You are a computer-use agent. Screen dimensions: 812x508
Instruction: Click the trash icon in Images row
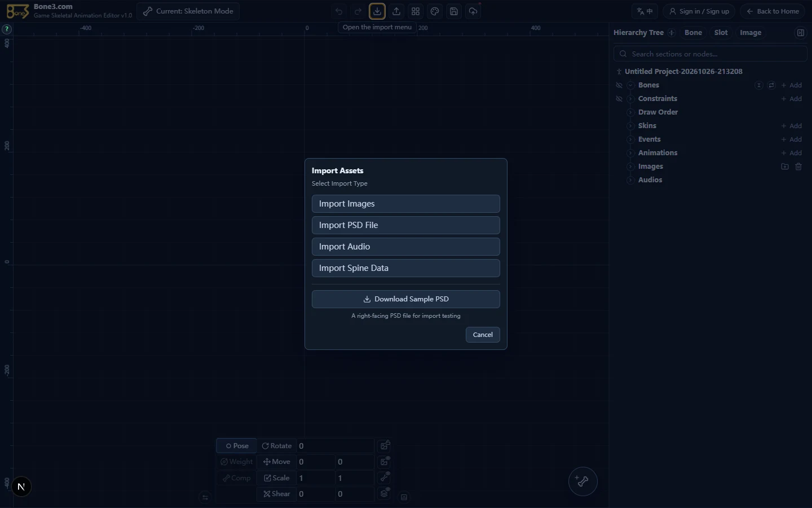coord(798,167)
